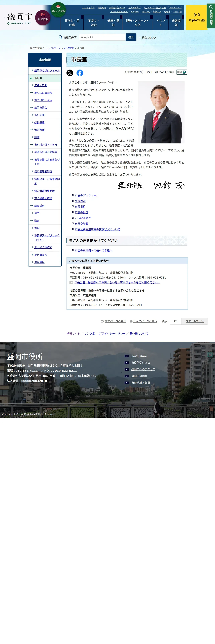
Task: Open 緊急時の行動 emergency button
Action: tap(196, 18)
